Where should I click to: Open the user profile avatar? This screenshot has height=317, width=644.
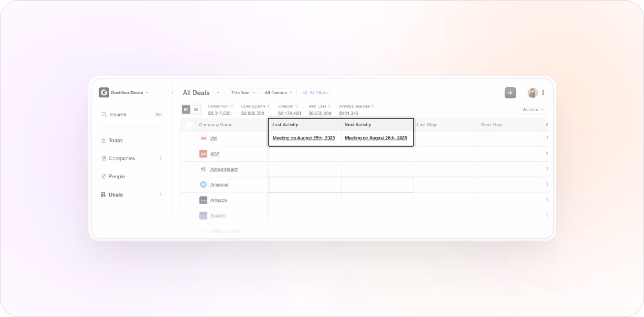[x=533, y=93]
